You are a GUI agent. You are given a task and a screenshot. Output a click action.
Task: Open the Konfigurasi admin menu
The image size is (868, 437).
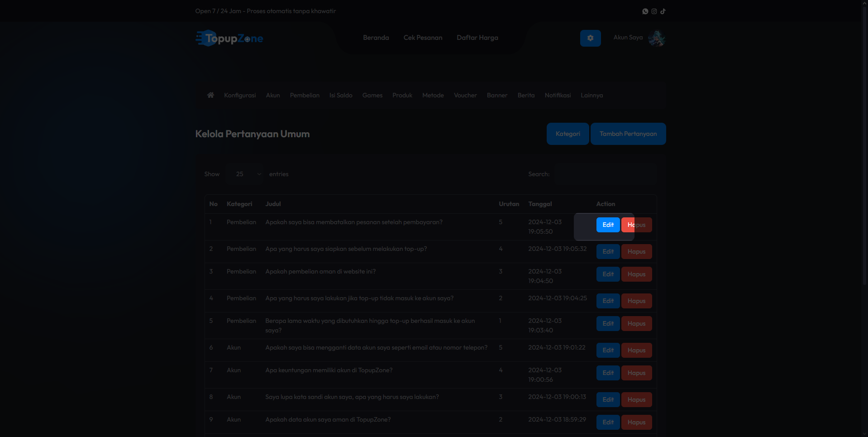point(240,95)
